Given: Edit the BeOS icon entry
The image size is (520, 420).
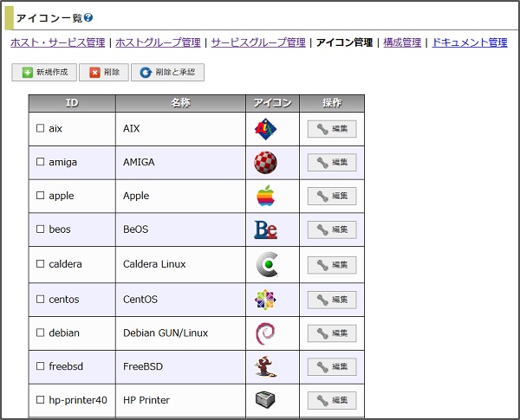Looking at the screenshot, I should (332, 229).
